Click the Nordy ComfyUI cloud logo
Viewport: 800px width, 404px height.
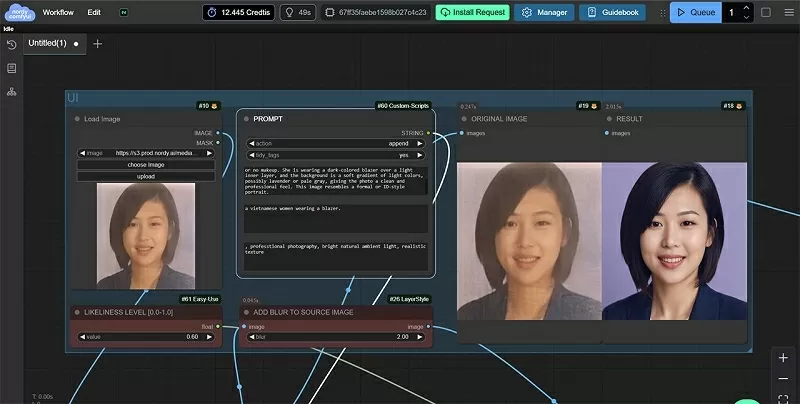[19, 12]
